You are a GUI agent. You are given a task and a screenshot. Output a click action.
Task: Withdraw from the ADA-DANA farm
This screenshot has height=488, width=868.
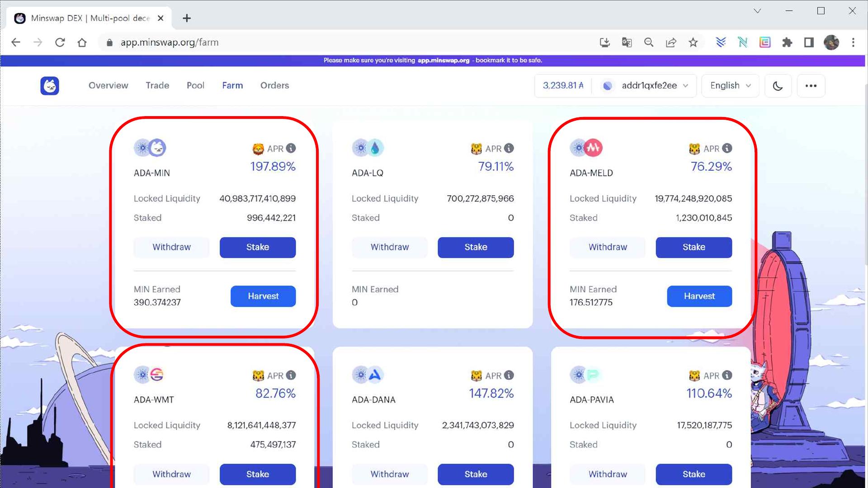click(x=389, y=474)
